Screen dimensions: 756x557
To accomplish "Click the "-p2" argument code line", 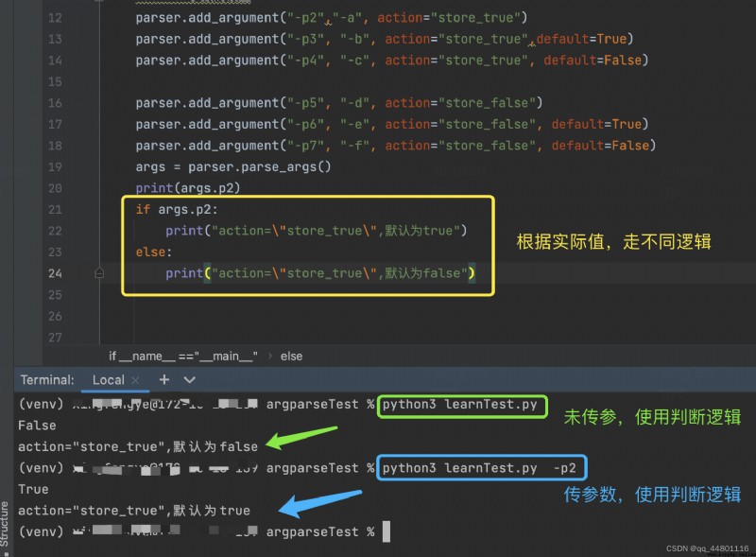I will [x=332, y=18].
